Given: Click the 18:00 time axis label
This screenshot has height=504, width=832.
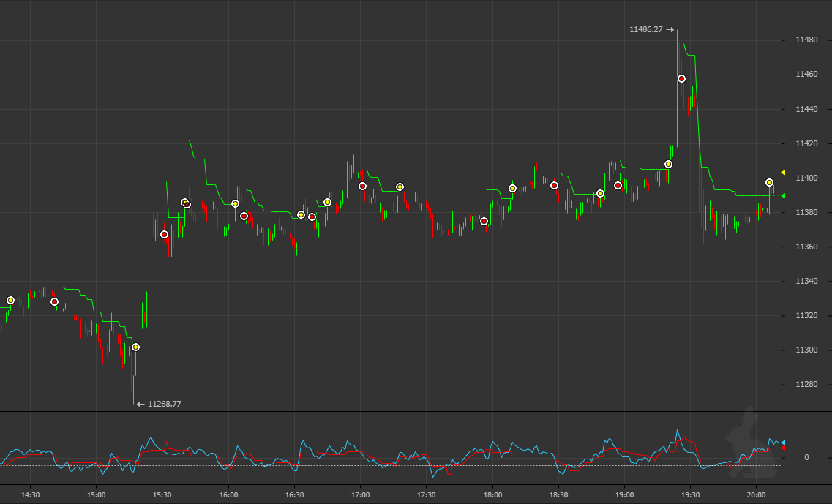Looking at the screenshot, I should coord(492,495).
